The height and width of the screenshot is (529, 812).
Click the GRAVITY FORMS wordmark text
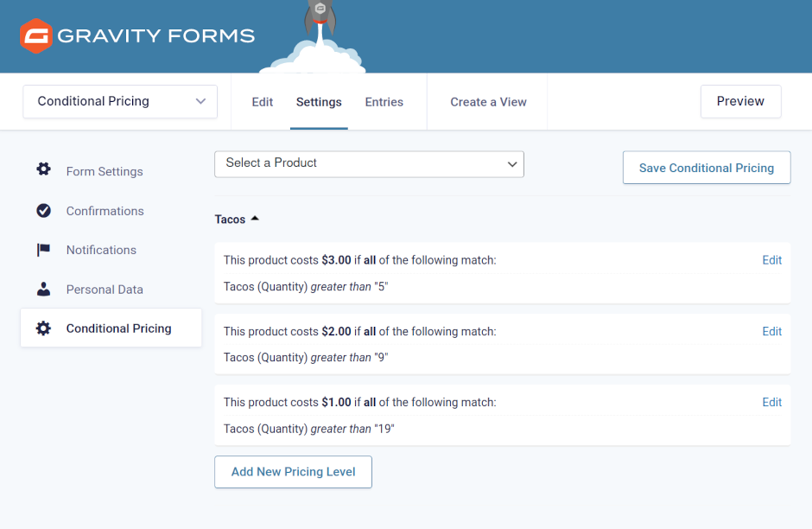click(155, 35)
